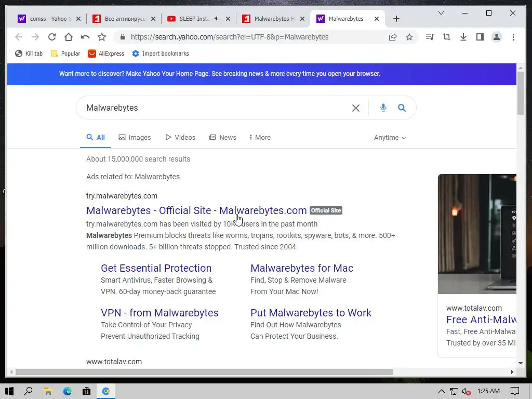
Task: Open VPN - from Malwarebytes link
Action: pyautogui.click(x=159, y=313)
